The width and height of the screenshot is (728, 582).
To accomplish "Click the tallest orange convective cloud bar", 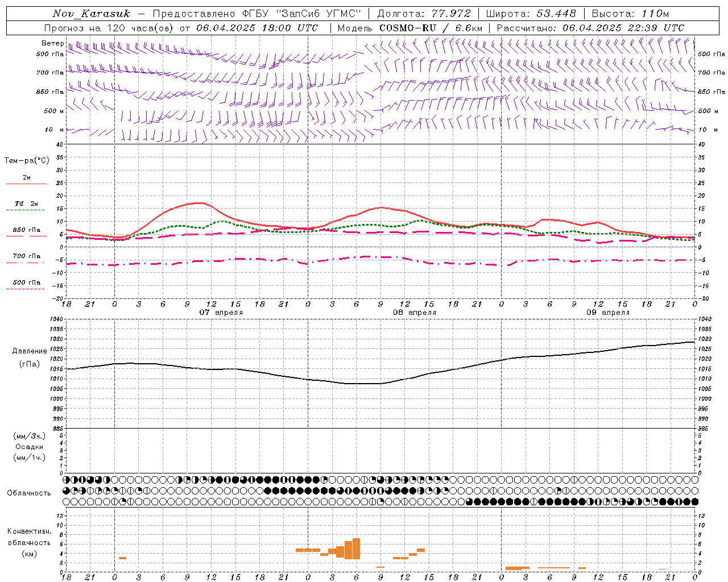I will point(357,548).
